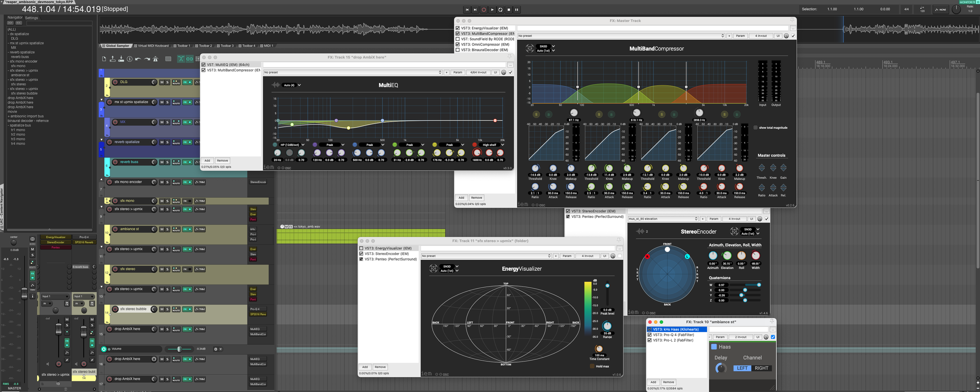Toggle the repeat loop transport button
Screen dimensions: 980x392
[500, 10]
